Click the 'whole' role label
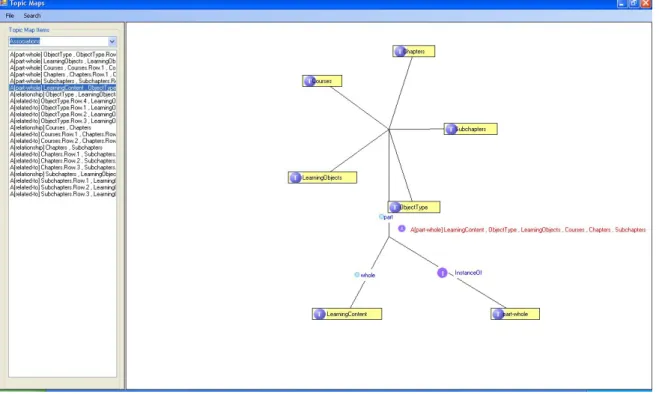 pos(368,275)
